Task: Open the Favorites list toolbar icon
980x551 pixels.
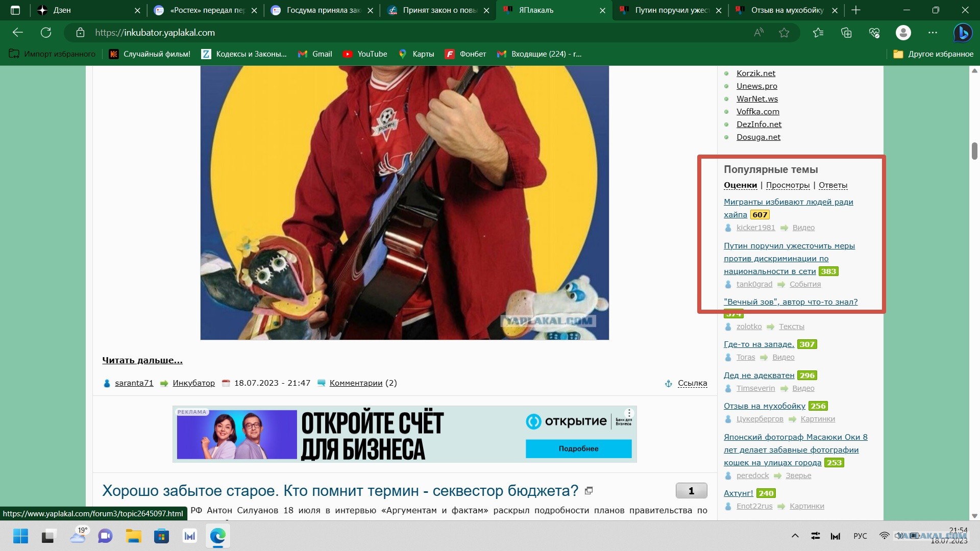Action: point(818,33)
